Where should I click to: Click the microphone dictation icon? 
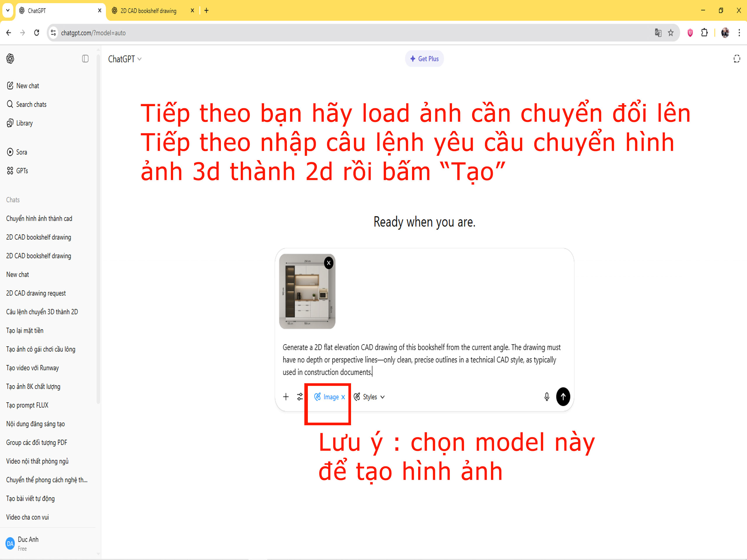pos(547,397)
